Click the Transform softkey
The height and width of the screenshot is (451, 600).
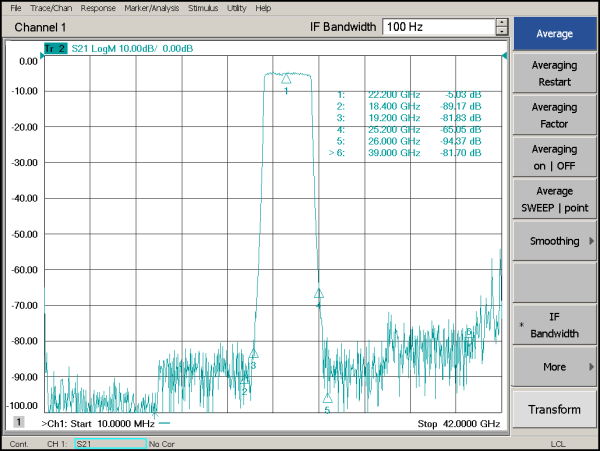[554, 409]
